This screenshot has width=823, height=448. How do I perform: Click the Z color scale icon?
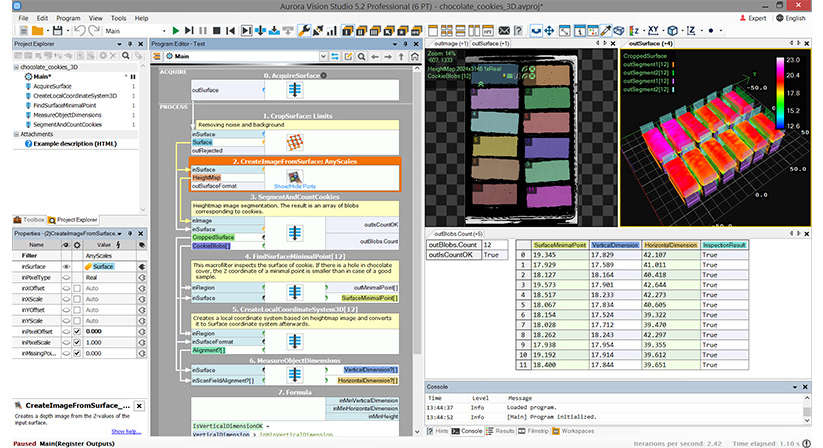[x=634, y=31]
